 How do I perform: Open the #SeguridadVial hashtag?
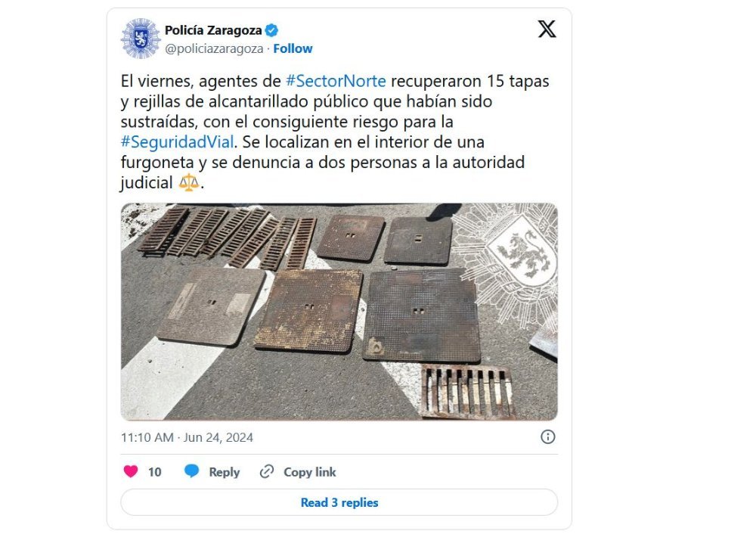(x=178, y=141)
